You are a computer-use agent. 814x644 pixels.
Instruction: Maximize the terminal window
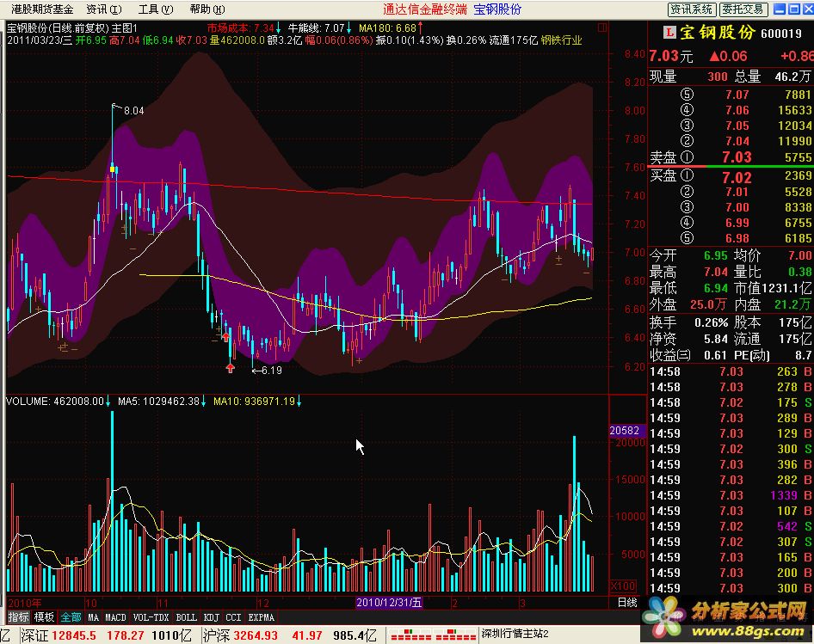(794, 9)
